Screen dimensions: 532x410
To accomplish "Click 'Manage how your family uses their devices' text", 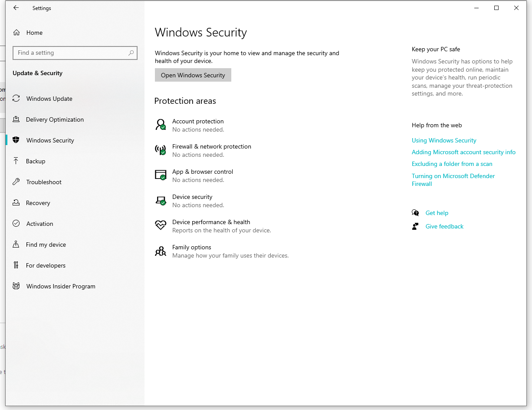I will pyautogui.click(x=230, y=255).
